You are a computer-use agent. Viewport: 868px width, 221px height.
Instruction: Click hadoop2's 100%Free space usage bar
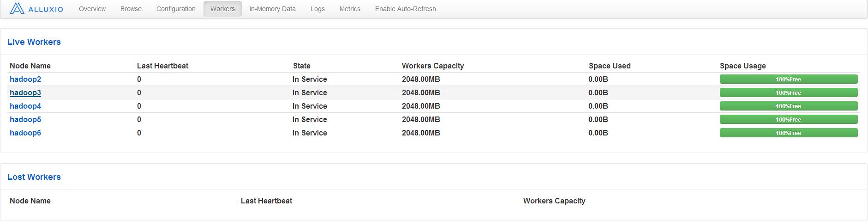point(789,80)
